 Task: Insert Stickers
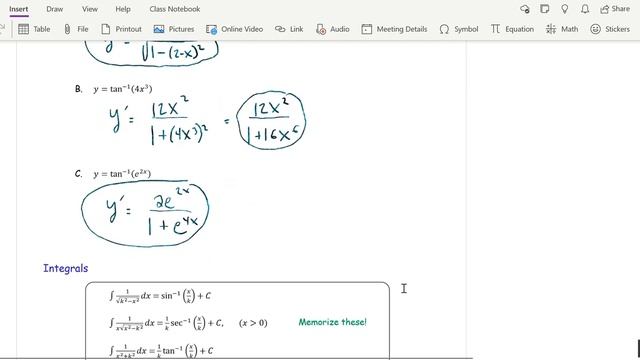[x=610, y=29]
